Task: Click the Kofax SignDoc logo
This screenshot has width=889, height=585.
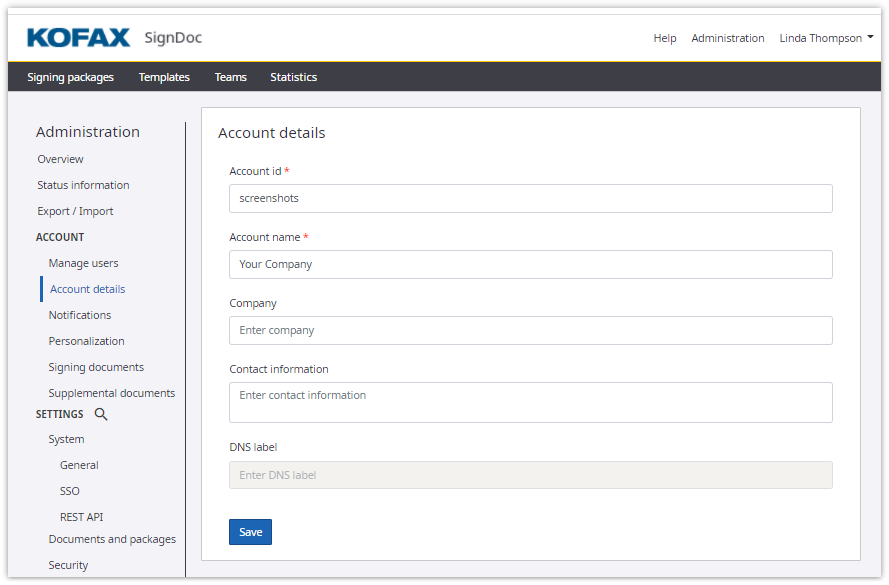Action: [114, 38]
